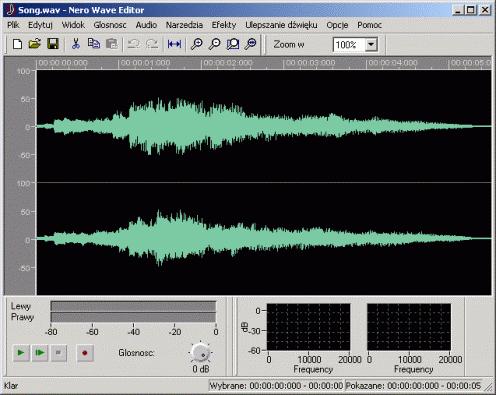Click the second Frequency spectrum graph
Viewport: 496px width, 395px height.
pyautogui.click(x=409, y=327)
